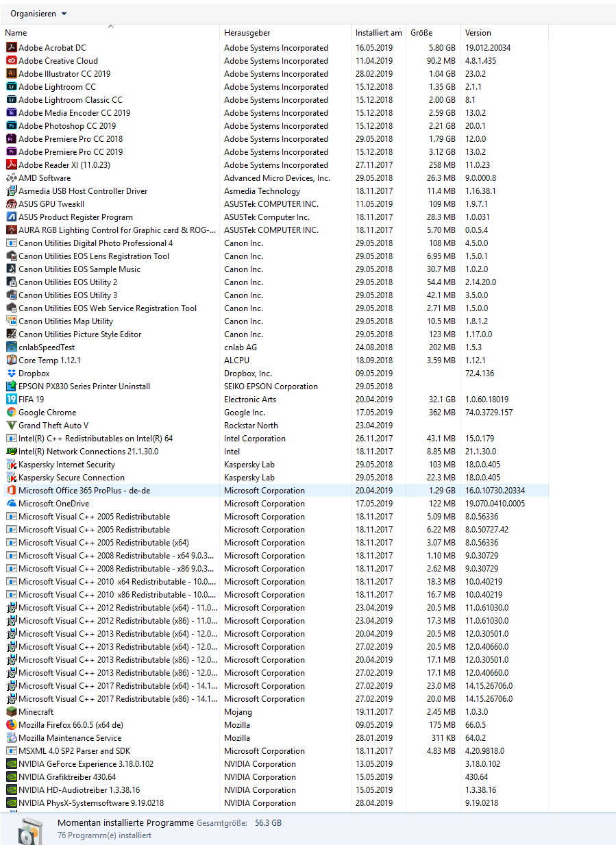Click the Canon Utilities EOS Utility 3 icon
The image size is (616, 845).
pyautogui.click(x=12, y=295)
